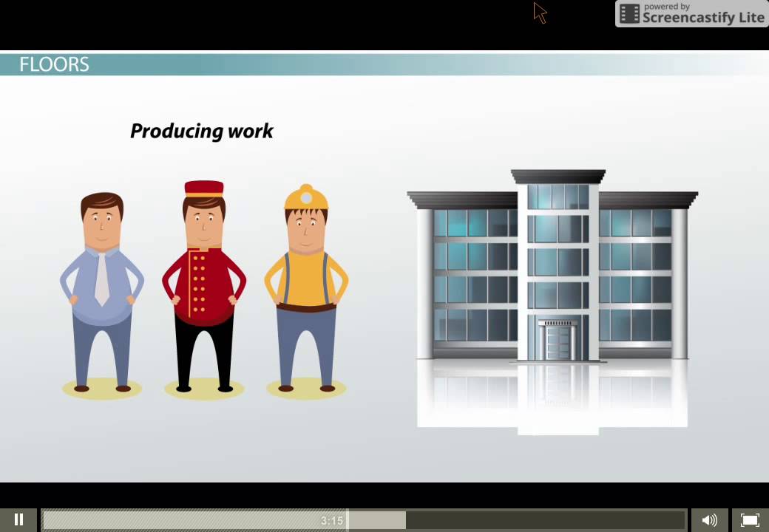Seek in the video progress bar

(364, 519)
